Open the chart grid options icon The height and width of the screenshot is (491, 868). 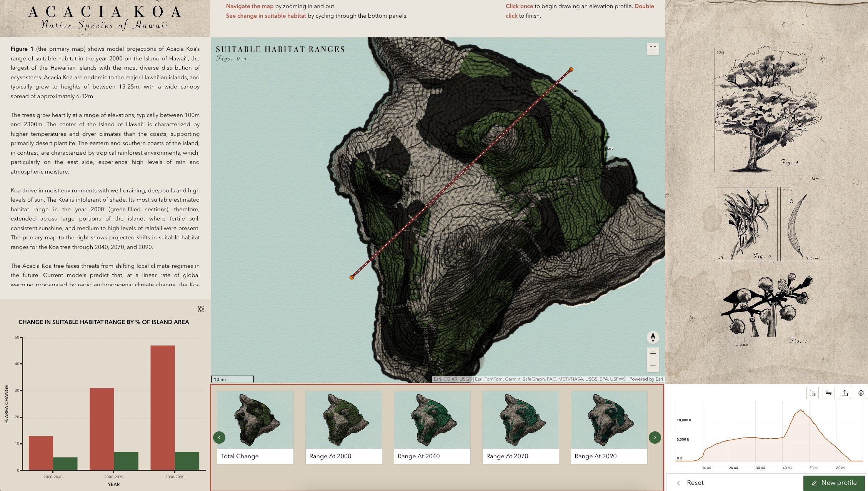(x=201, y=309)
